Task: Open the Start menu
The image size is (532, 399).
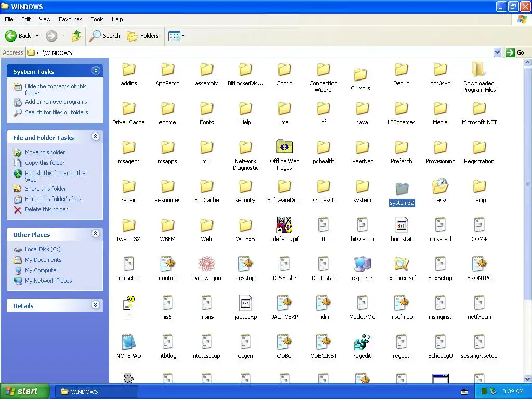Action: pyautogui.click(x=25, y=391)
